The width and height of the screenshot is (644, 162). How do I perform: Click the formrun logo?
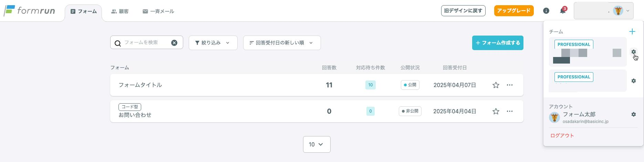[x=30, y=11]
